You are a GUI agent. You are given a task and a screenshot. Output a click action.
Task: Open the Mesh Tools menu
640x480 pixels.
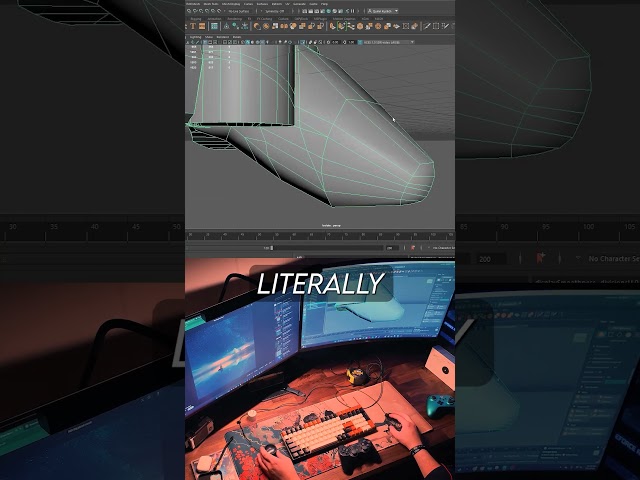click(209, 4)
